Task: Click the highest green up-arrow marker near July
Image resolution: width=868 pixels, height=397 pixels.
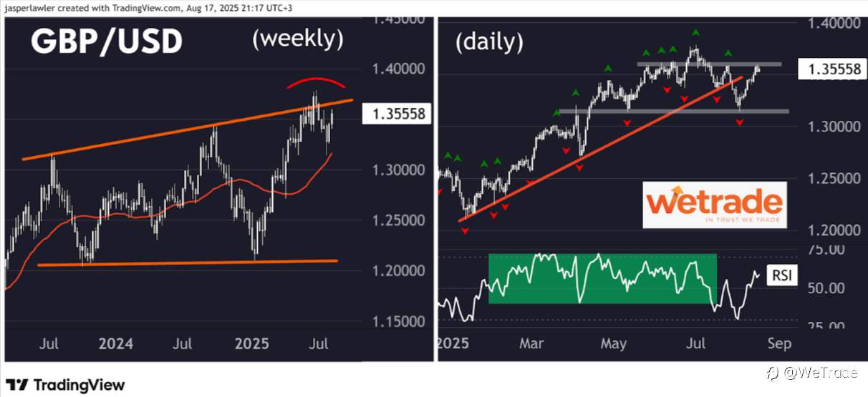Action: [695, 32]
